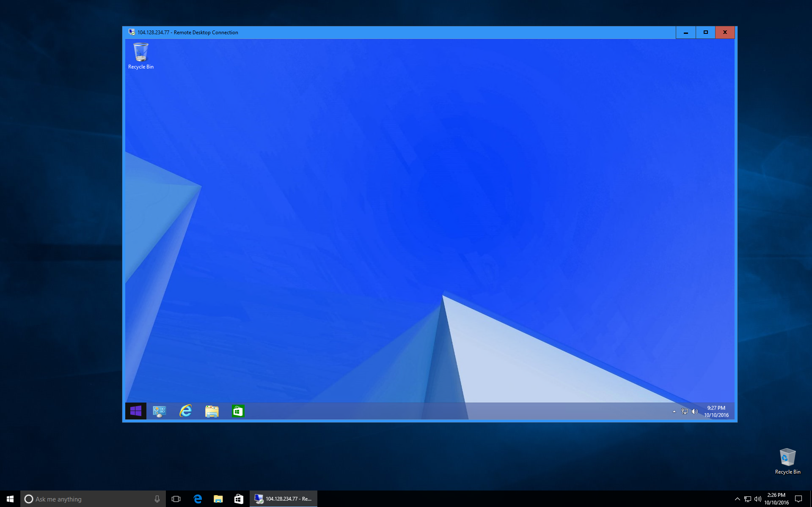
Task: Open File Explorer on the host taskbar
Action: [x=218, y=499]
